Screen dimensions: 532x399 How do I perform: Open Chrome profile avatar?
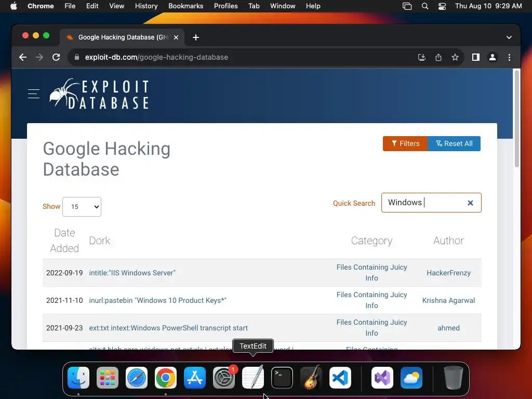click(x=493, y=57)
